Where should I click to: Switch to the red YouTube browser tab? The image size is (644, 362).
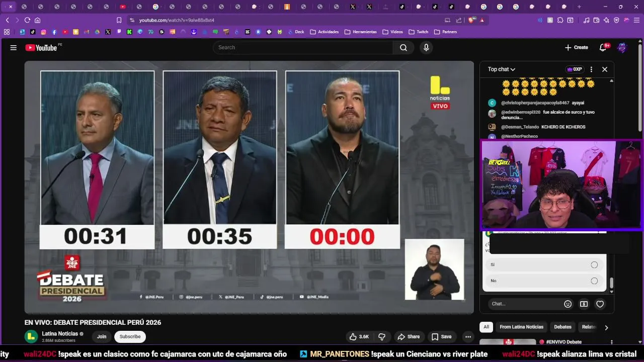123,7
